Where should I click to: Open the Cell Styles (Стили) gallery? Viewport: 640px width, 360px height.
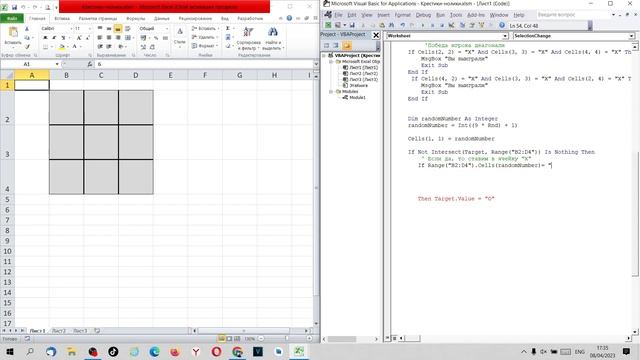(180, 37)
